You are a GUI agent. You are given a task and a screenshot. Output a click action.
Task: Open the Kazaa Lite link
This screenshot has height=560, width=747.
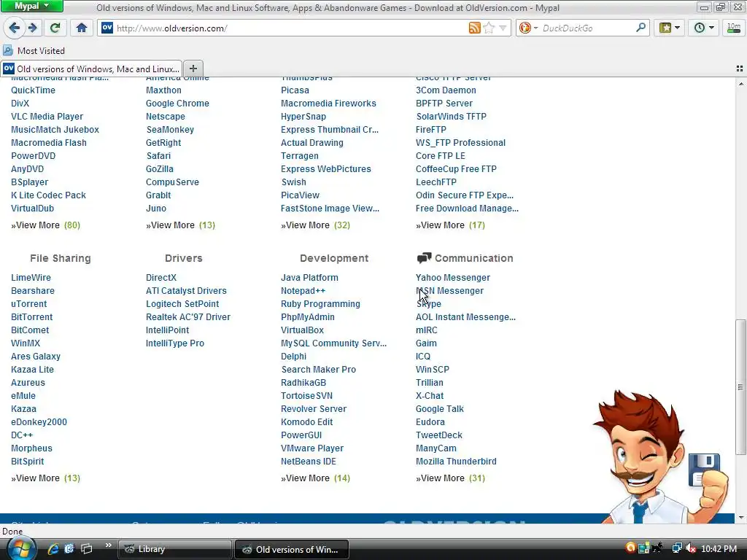pyautogui.click(x=32, y=369)
